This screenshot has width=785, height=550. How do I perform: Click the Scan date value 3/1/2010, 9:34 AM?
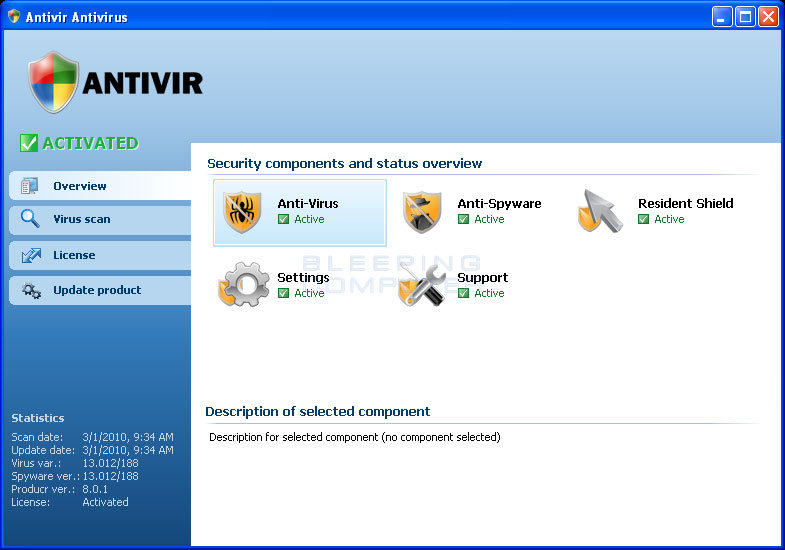tap(128, 437)
